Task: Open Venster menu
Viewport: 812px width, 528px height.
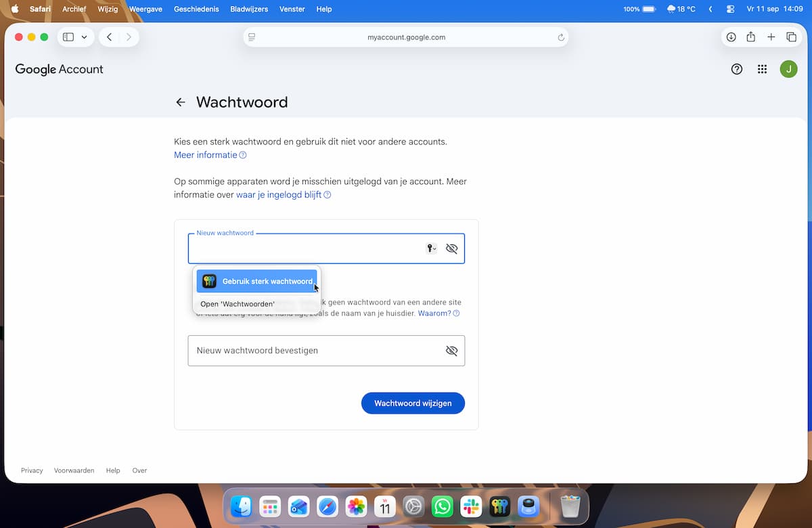Action: [x=292, y=9]
